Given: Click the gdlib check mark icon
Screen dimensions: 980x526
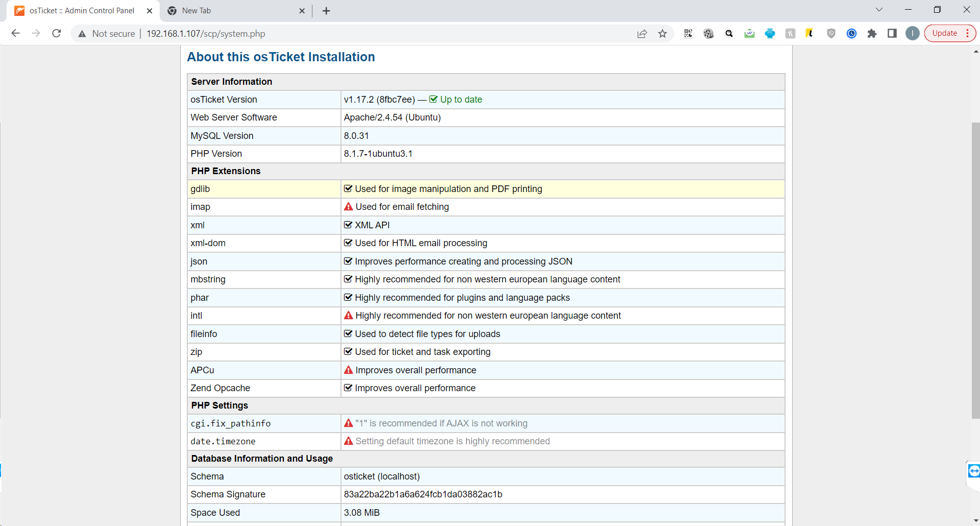Looking at the screenshot, I should (348, 189).
